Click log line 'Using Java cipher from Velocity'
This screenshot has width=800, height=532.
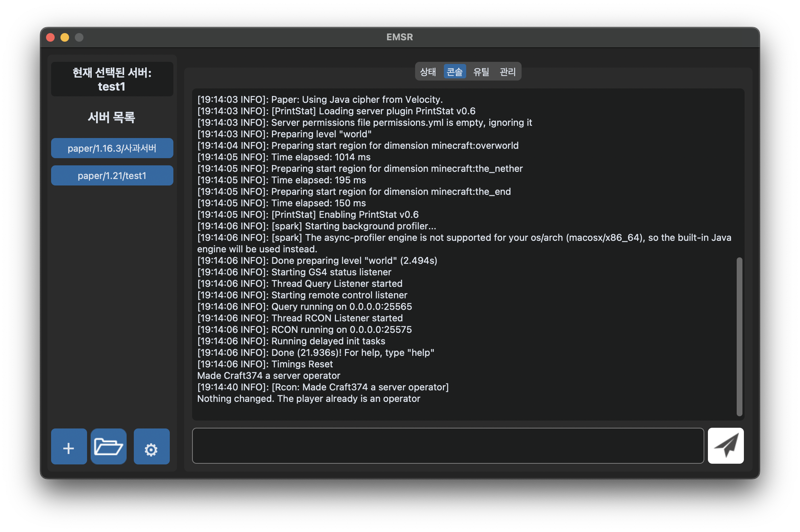[320, 100]
